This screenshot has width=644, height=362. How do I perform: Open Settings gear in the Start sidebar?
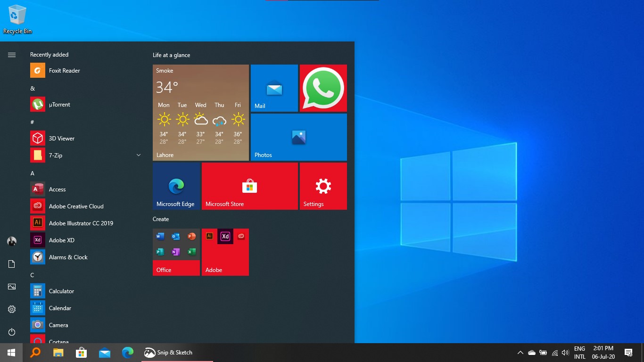[x=12, y=309]
